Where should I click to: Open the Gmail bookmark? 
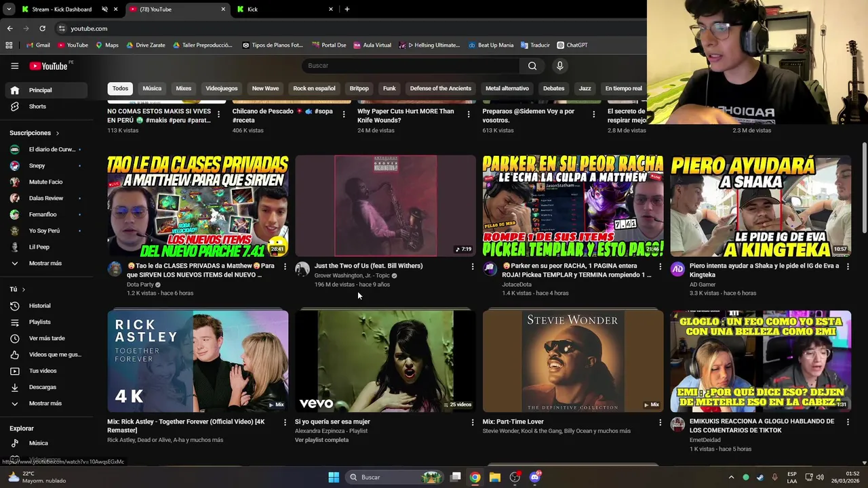[x=38, y=45]
